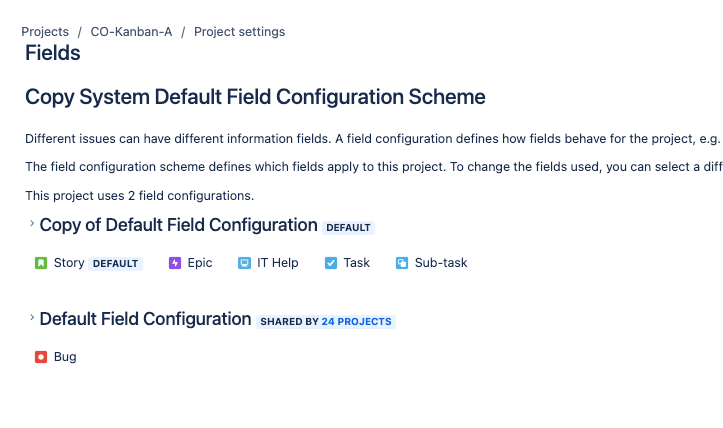Open the Projects breadcrumb link

tap(45, 32)
